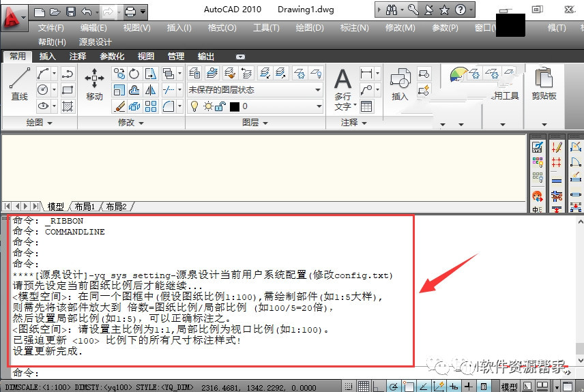Screen dimensions: 584x392
Task: Select the 直线 (Line) drawing tool
Action: (19, 84)
